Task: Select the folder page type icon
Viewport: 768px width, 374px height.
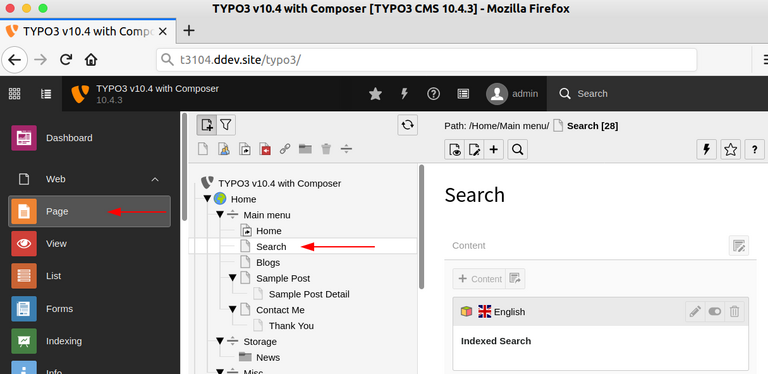Action: (x=305, y=149)
